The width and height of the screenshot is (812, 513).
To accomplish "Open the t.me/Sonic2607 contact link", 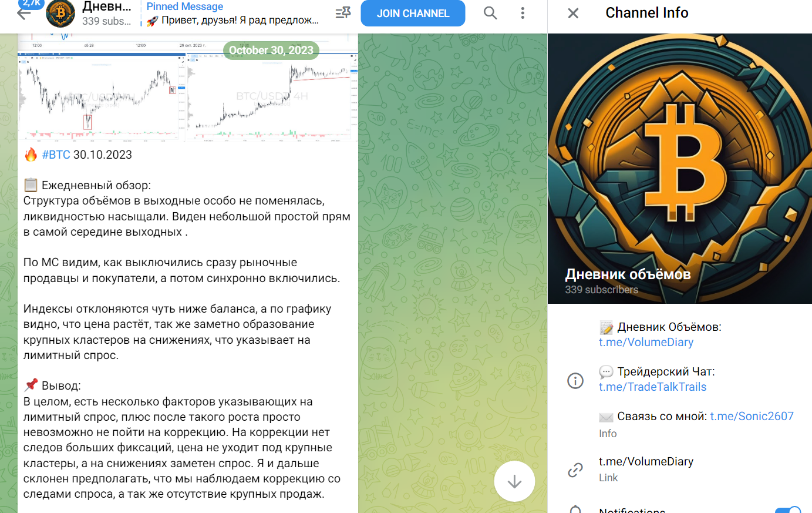I will [x=752, y=416].
